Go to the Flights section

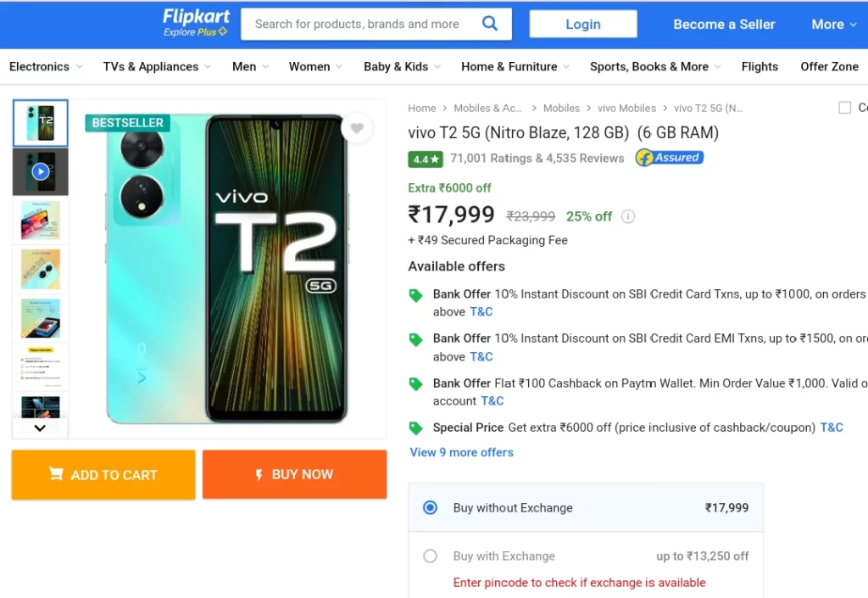click(759, 66)
